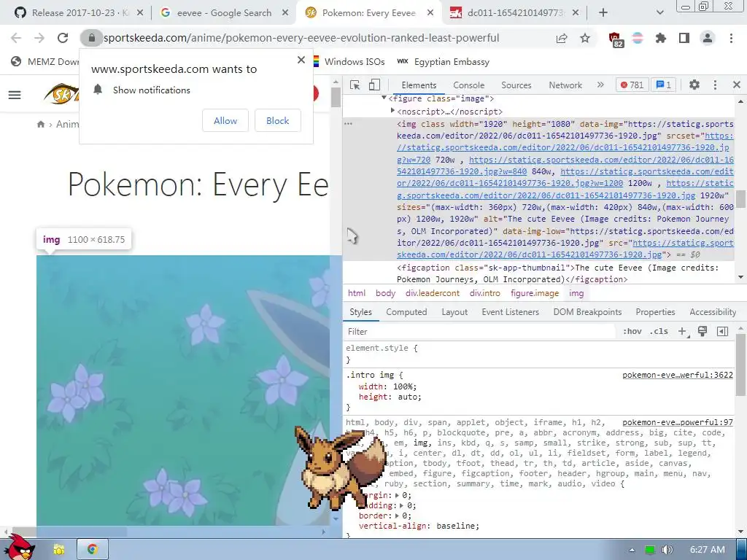Open DevTools customize three-dot menu
The width and height of the screenshot is (747, 560).
(715, 85)
